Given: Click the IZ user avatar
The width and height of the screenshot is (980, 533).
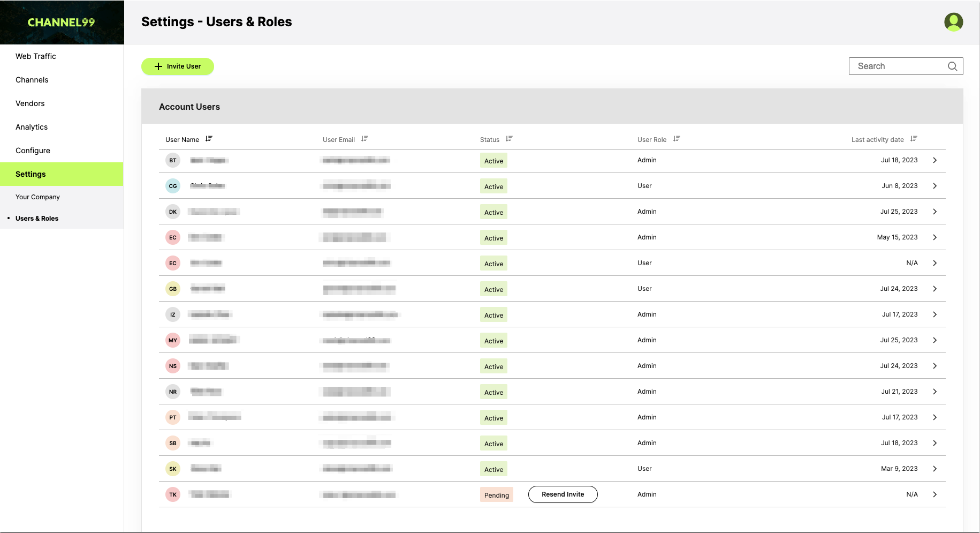Looking at the screenshot, I should (173, 314).
